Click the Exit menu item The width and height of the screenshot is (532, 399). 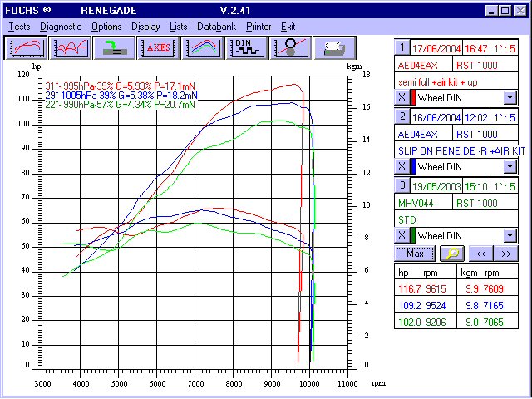pyautogui.click(x=288, y=27)
